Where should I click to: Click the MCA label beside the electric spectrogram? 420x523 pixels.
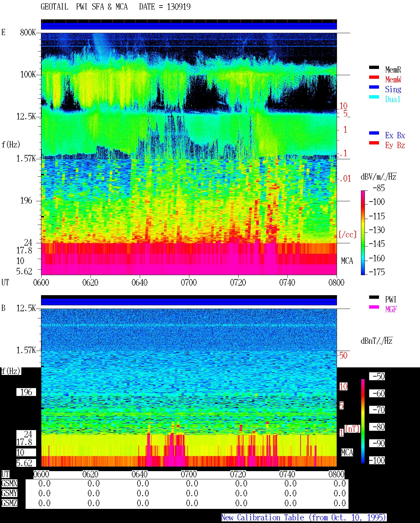347,261
